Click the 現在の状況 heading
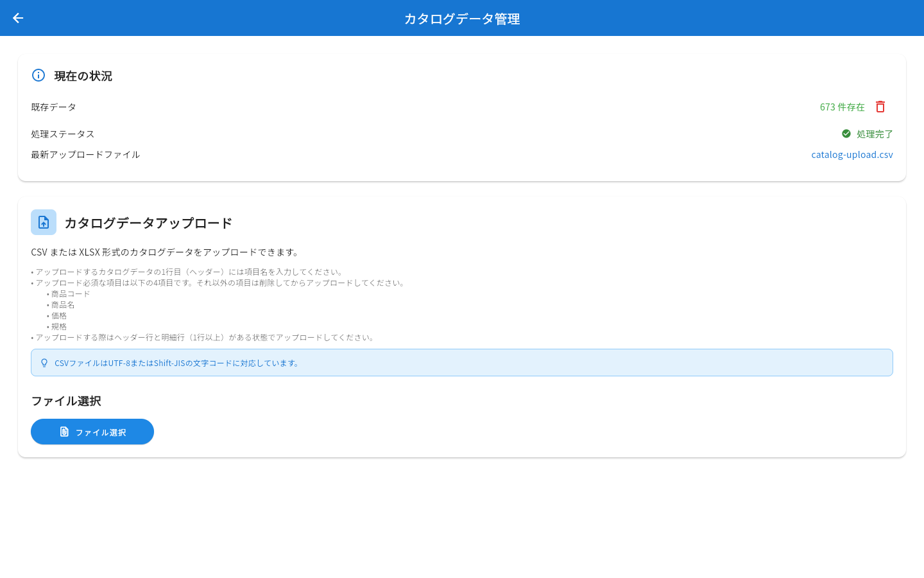Screen dimensions: 924x578 pos(83,76)
